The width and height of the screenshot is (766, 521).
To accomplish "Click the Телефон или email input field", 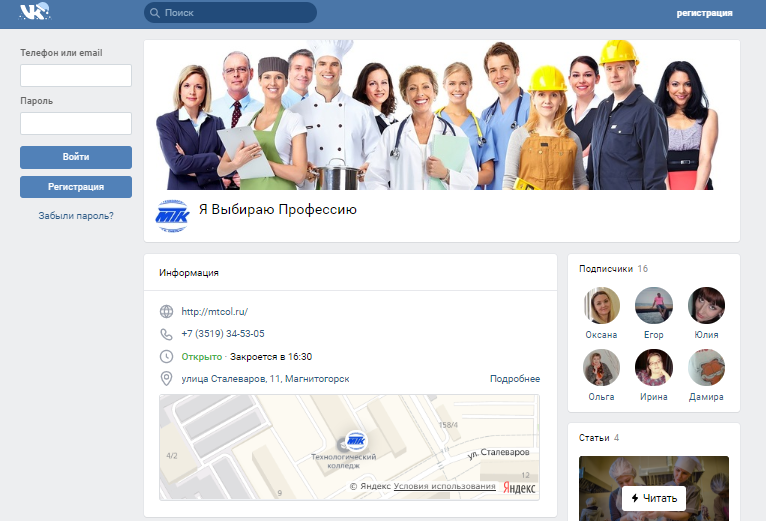I will [x=76, y=75].
